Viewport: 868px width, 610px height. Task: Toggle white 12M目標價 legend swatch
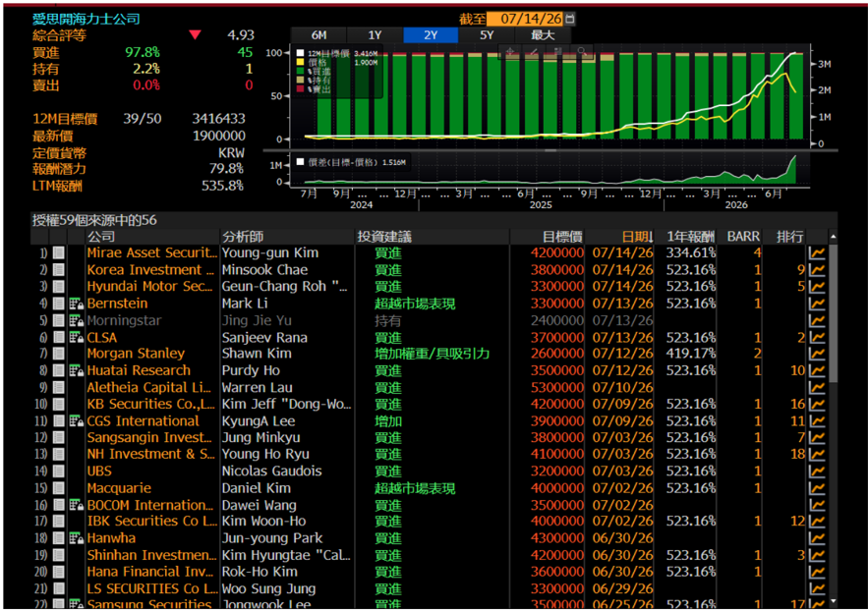(300, 53)
